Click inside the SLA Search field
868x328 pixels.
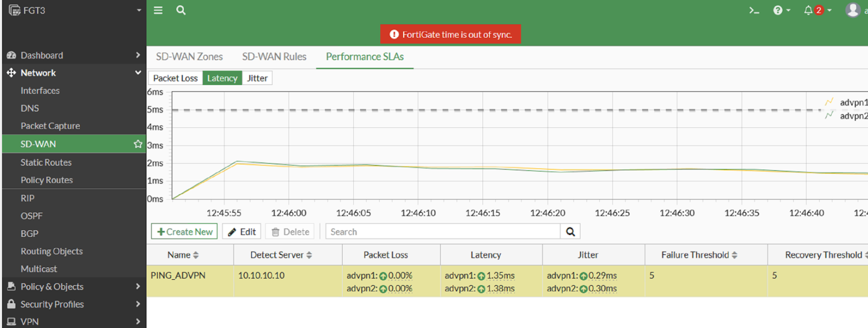[x=443, y=231]
